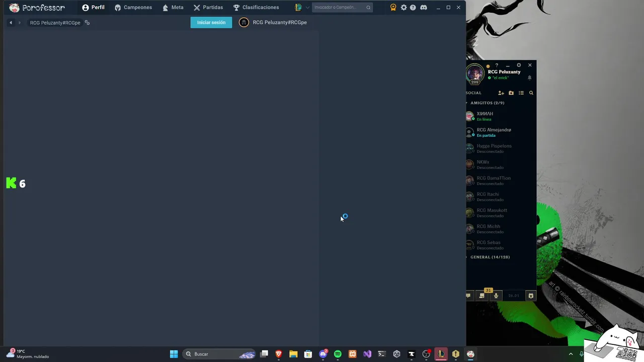Open Discord from the taskbar
The height and width of the screenshot is (362, 644).
tap(323, 354)
